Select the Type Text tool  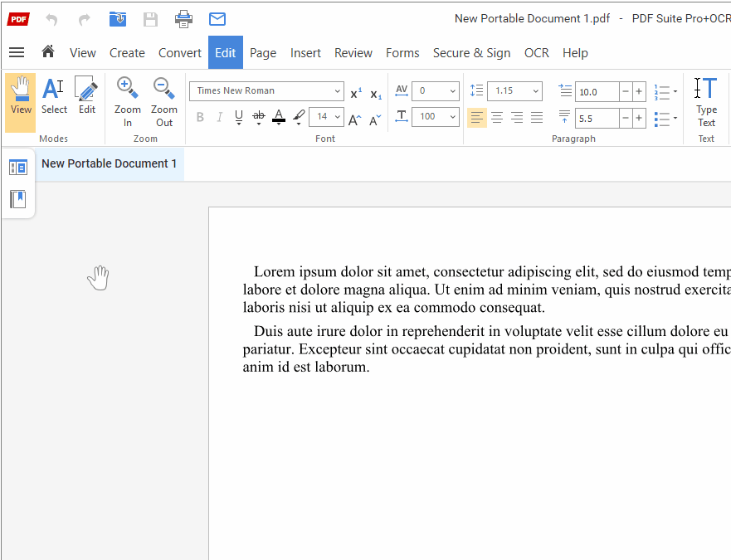click(706, 102)
